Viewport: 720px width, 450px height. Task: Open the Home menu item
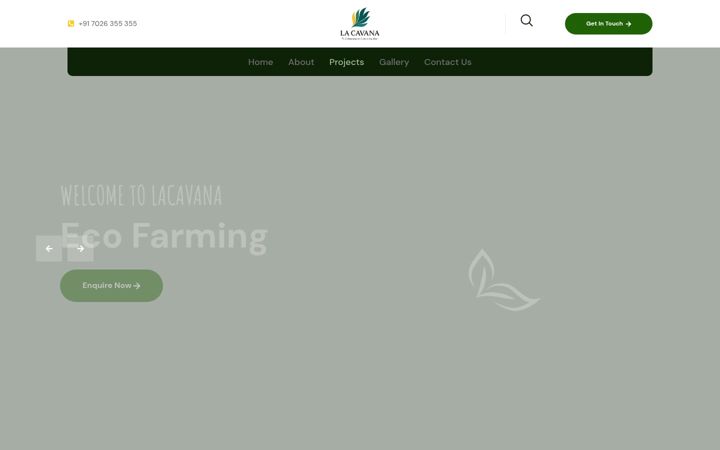pyautogui.click(x=260, y=62)
